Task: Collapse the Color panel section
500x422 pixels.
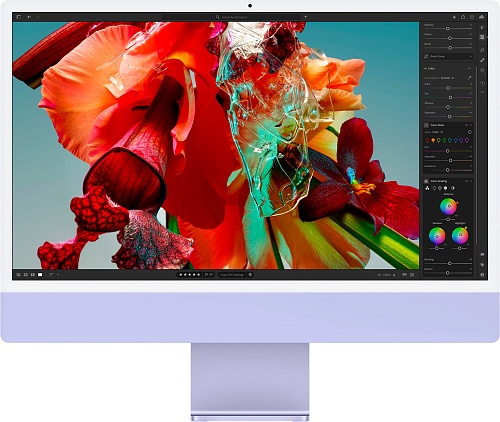Action: [x=426, y=68]
